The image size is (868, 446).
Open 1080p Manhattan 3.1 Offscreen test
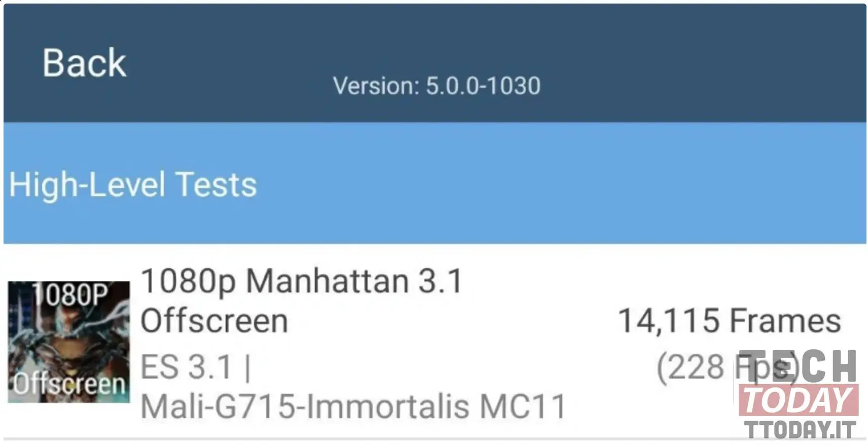pos(302,301)
